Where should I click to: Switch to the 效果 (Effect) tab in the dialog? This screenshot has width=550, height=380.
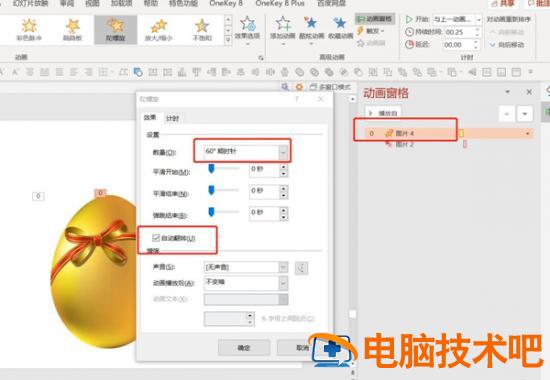point(150,118)
